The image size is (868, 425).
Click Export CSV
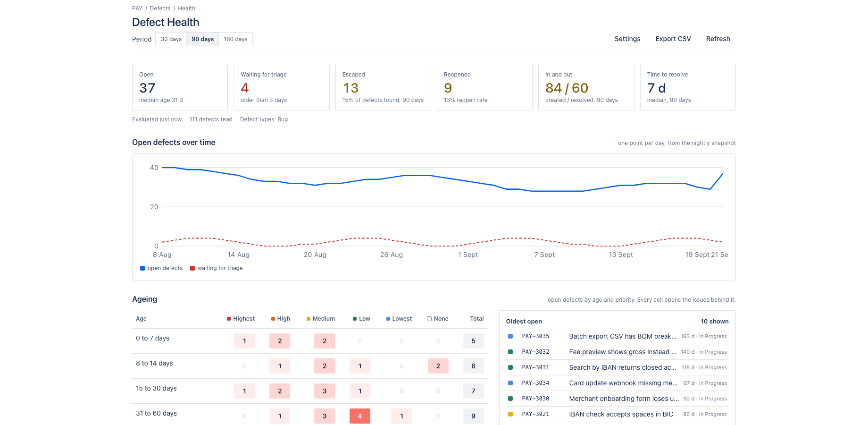tap(673, 39)
